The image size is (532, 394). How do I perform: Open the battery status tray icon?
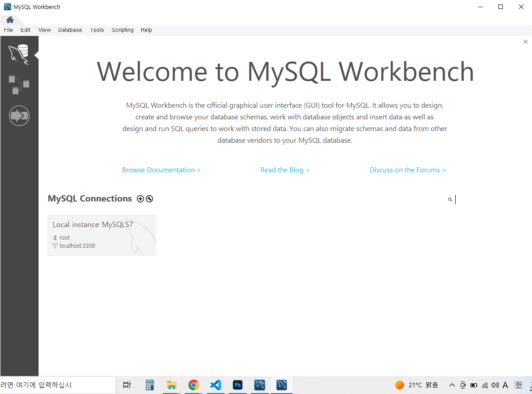(474, 385)
